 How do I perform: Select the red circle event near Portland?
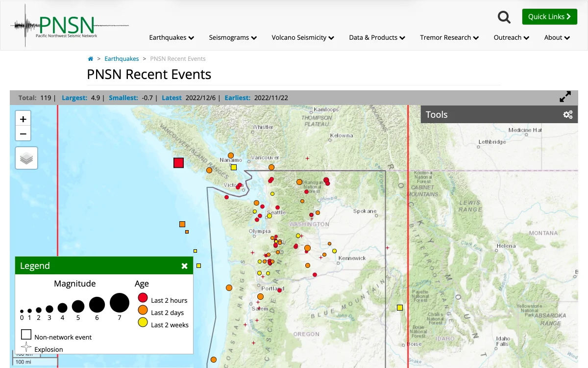[x=280, y=290]
